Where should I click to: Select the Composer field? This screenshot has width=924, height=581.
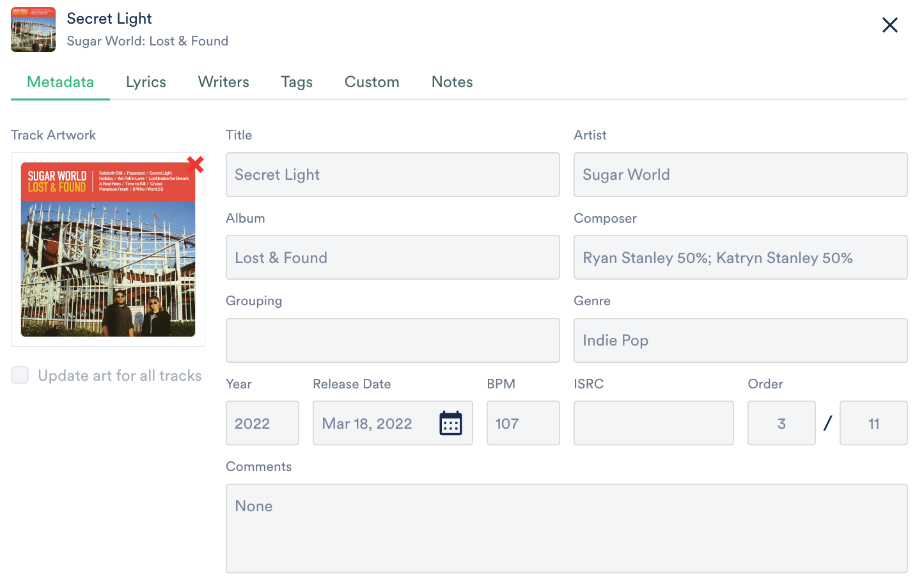coord(740,257)
